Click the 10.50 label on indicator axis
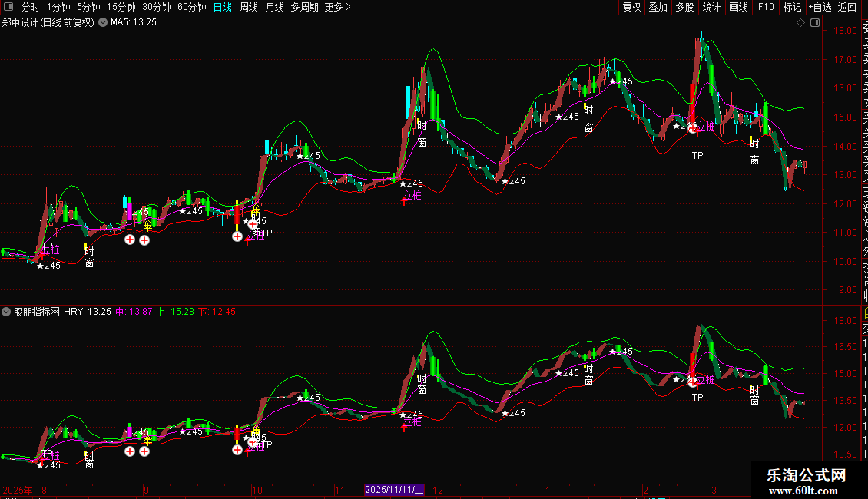Viewport: 868px width, 499px height. click(846, 454)
